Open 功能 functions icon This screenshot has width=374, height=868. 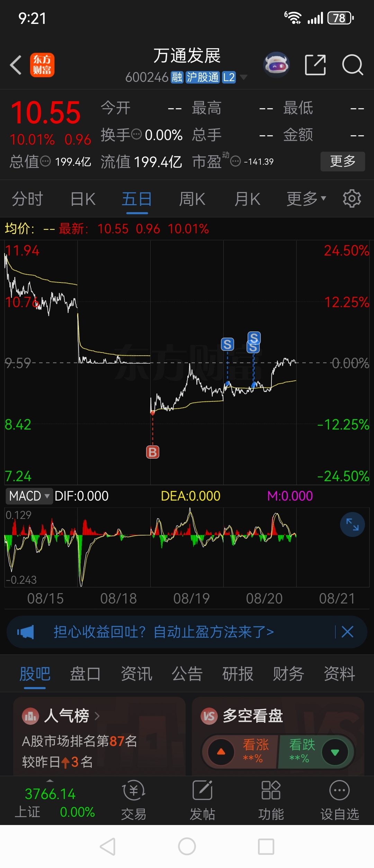tap(271, 790)
